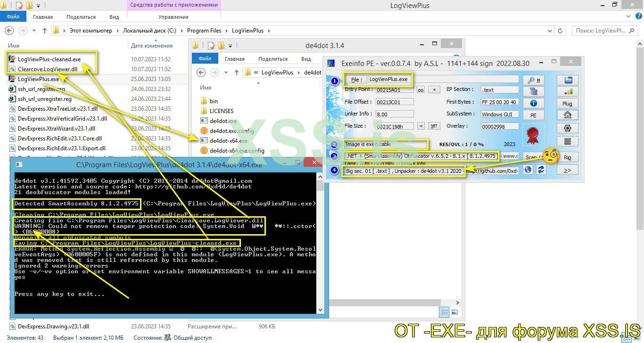This screenshot has height=343, width=644.
Task: Select the LICENSES folder in de4dot window
Action: tap(222, 111)
